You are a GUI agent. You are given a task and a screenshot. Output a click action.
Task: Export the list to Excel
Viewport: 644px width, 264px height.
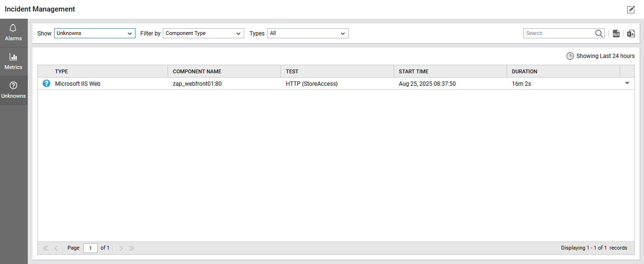tap(631, 34)
